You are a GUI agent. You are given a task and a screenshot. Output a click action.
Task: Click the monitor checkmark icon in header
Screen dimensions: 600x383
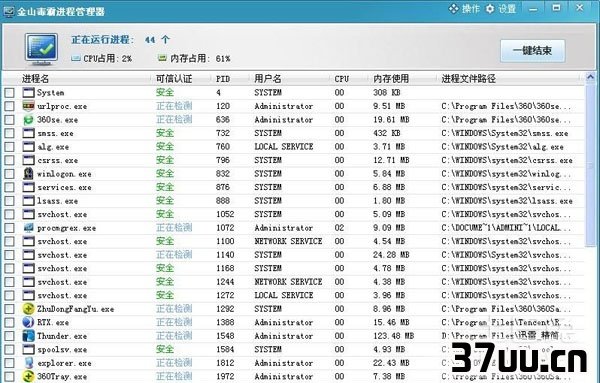(x=41, y=48)
